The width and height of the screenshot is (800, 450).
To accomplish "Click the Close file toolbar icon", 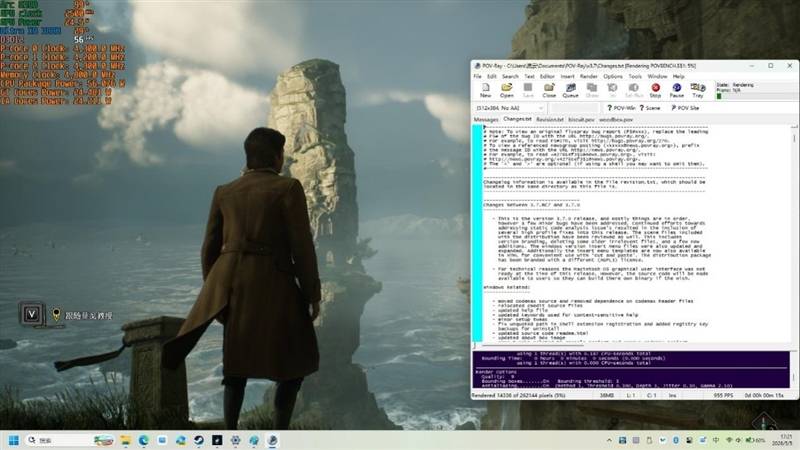I will click(x=549, y=90).
